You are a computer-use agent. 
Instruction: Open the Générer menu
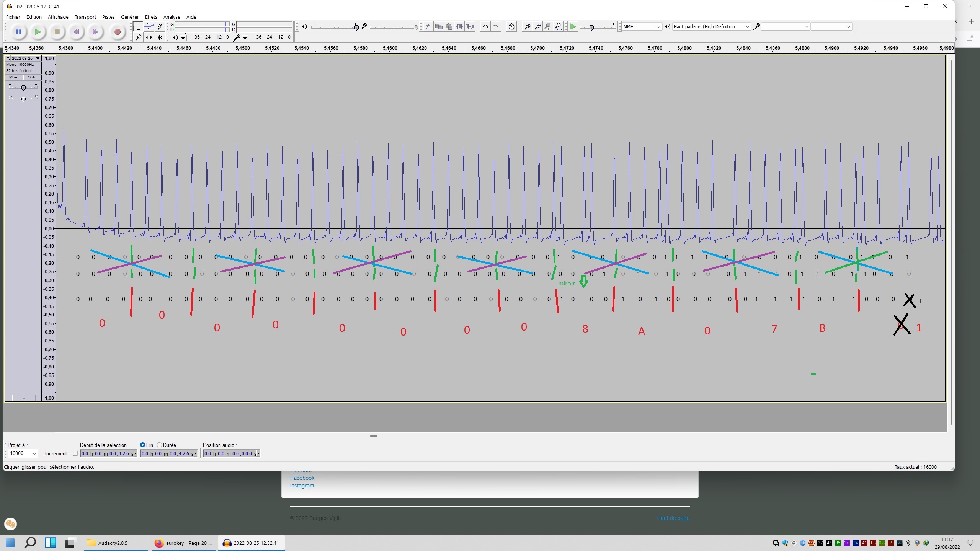pos(130,17)
